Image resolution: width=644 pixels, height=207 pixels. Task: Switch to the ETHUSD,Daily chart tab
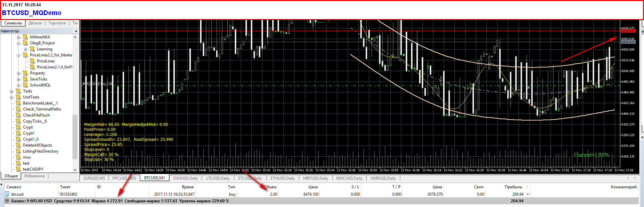point(283,178)
